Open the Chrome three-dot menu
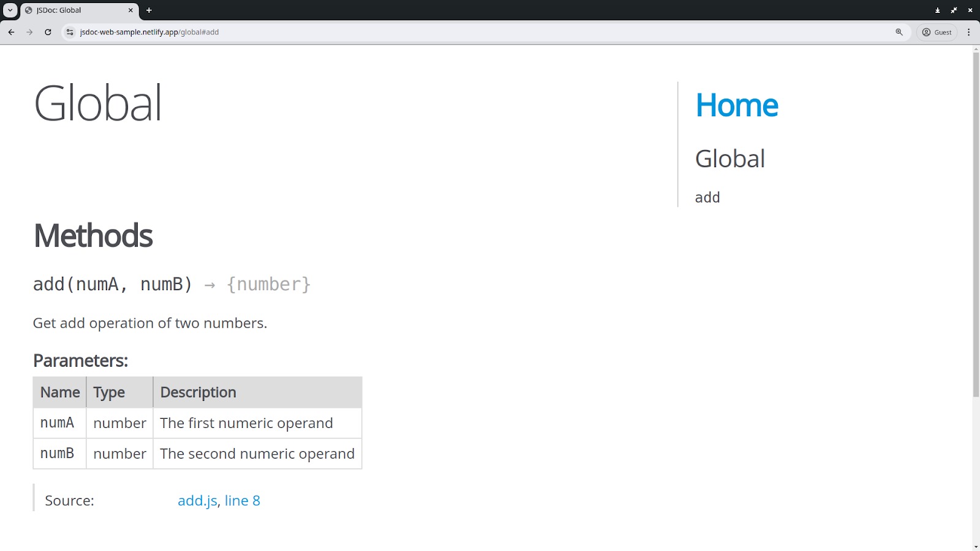 click(968, 32)
